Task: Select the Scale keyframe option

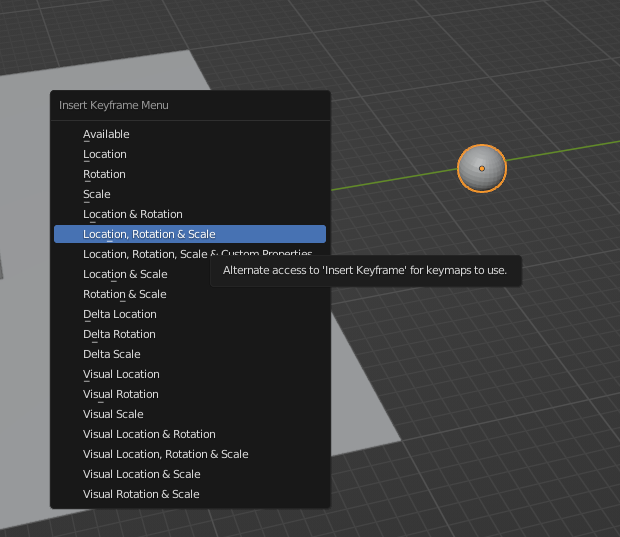Action: (x=190, y=194)
